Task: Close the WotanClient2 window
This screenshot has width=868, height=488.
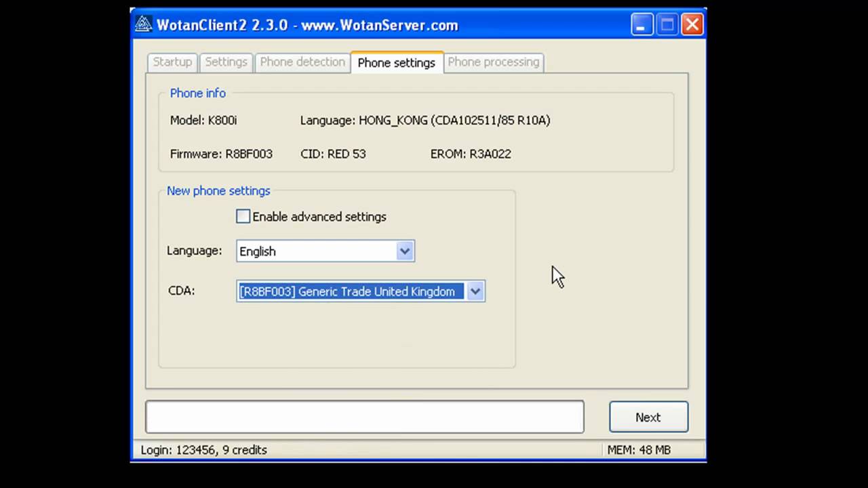Action: (x=692, y=25)
